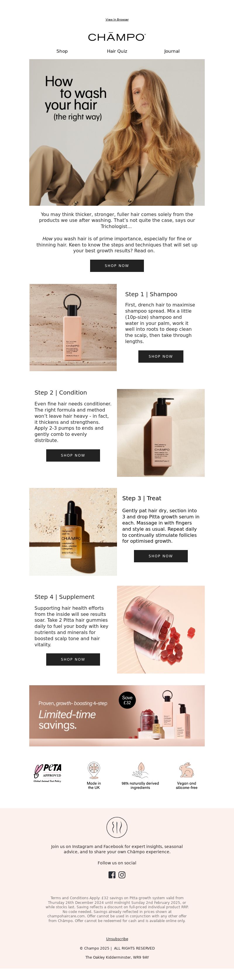The height and width of the screenshot is (980, 234).
Task: Open the Hair Quiz menu item
Action: pos(117,51)
